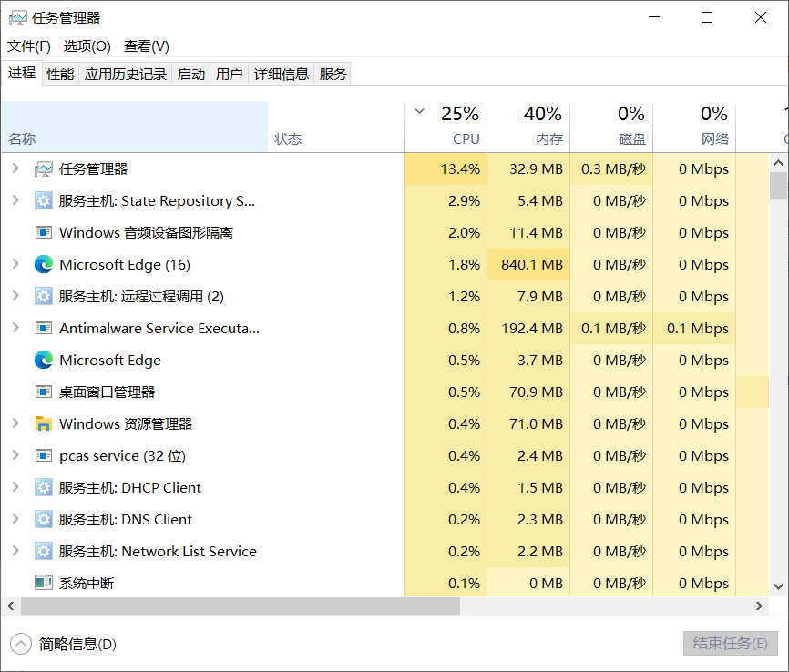Image resolution: width=789 pixels, height=672 pixels.
Task: Switch to the 启动 tab
Action: point(191,75)
